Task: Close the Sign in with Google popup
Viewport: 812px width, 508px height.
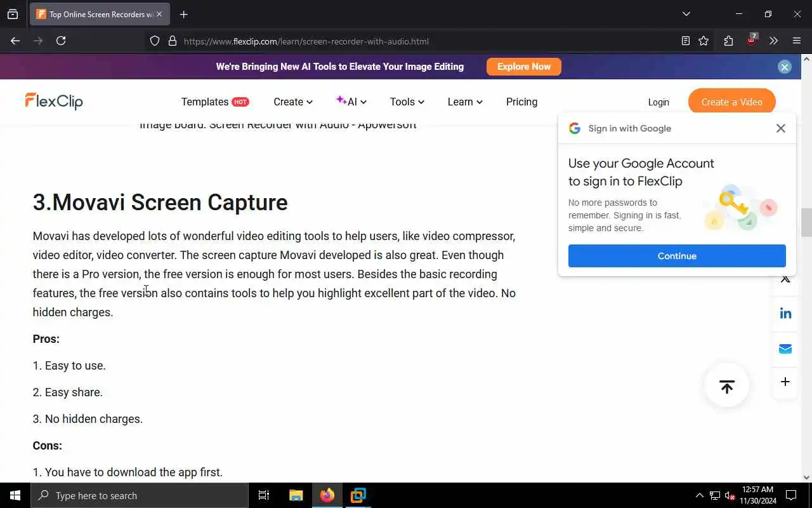Action: pos(781,128)
